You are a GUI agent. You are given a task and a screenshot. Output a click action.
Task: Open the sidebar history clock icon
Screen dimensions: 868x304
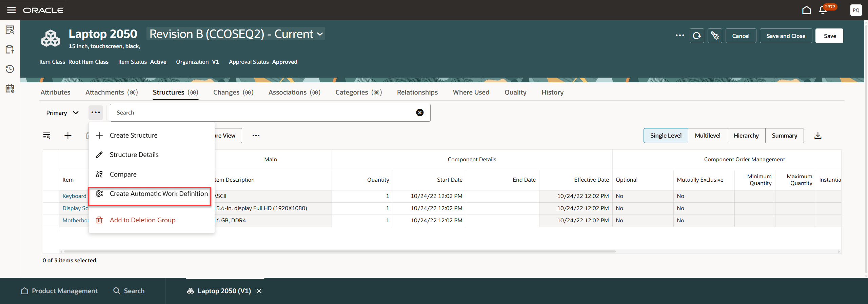pos(10,69)
